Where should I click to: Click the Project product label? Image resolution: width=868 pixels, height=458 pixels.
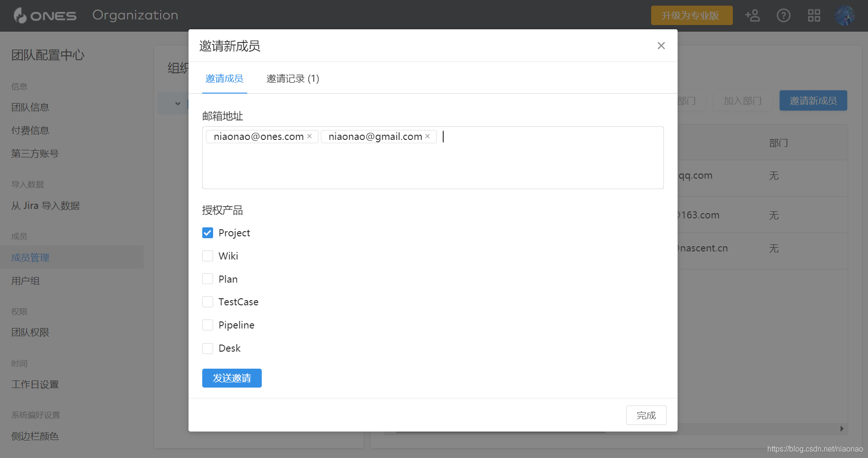234,233
